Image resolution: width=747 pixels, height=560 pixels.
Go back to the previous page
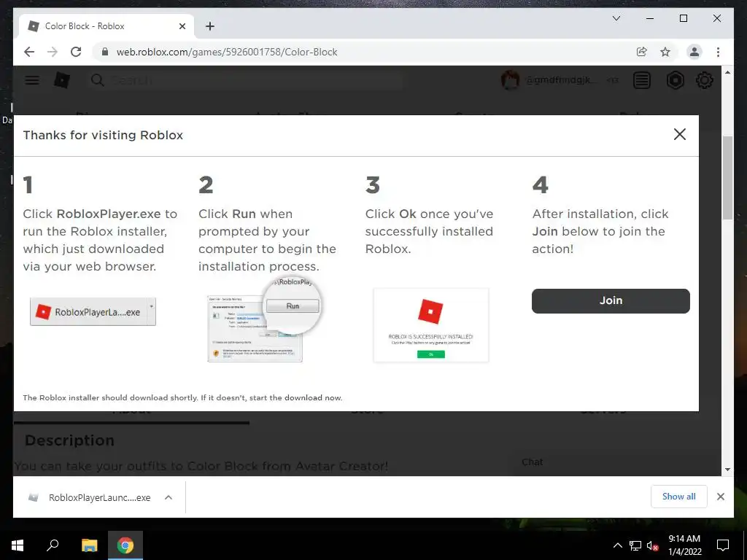[x=29, y=52]
